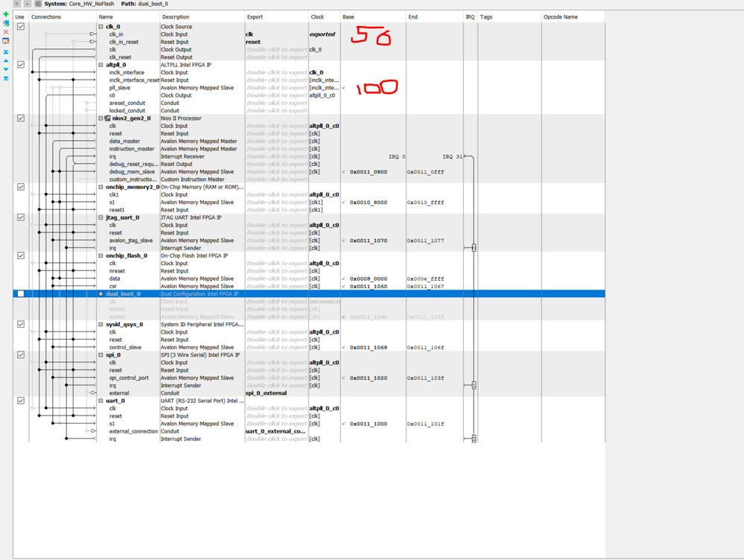
Task: Click base address 0x0011_0800 of debug_mem_slave
Action: 369,172
